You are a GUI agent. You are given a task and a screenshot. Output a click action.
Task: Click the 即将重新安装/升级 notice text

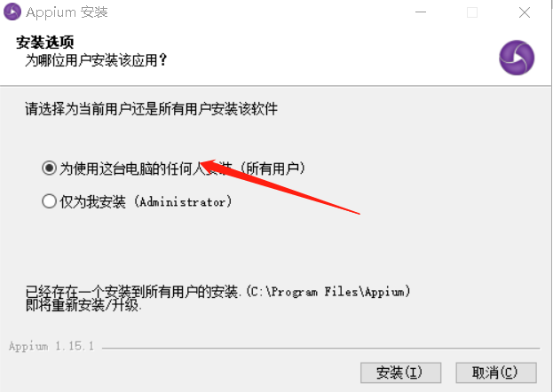coord(83,305)
